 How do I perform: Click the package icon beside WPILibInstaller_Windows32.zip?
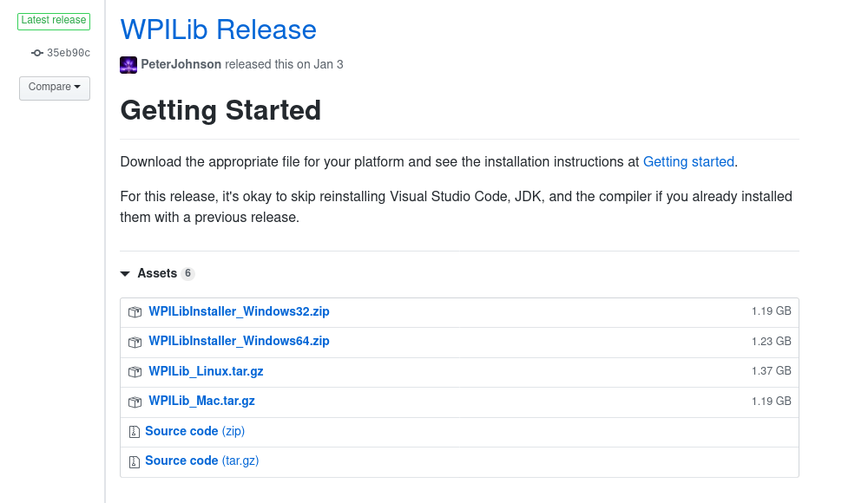135,311
